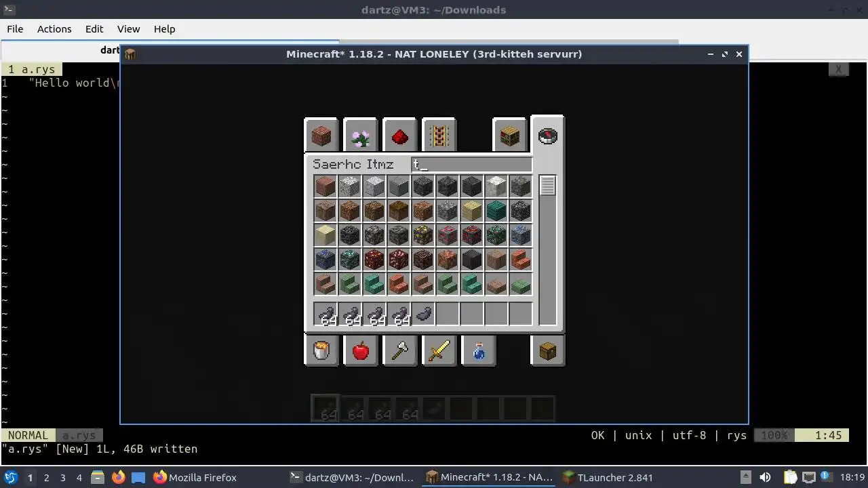Image resolution: width=868 pixels, height=488 pixels.
Task: Open the Building Blocks tab with brick icon
Action: click(x=321, y=136)
